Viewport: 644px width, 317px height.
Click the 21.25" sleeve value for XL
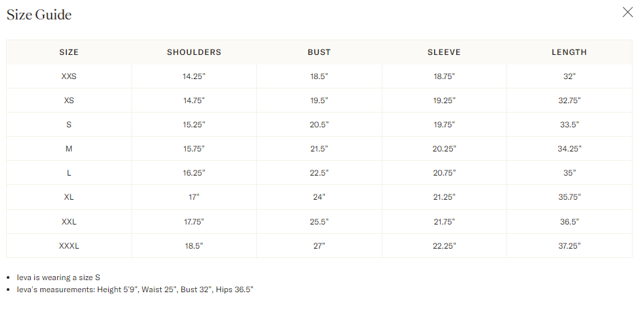(444, 197)
